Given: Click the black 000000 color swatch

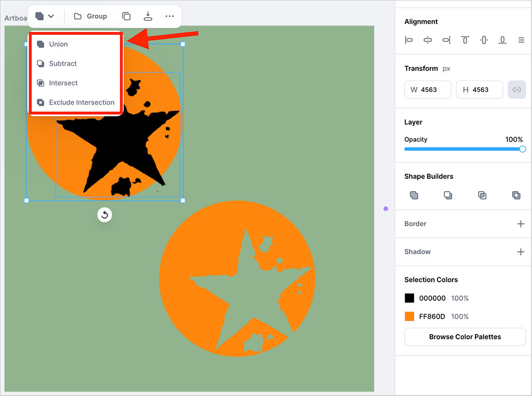Looking at the screenshot, I should (x=409, y=298).
